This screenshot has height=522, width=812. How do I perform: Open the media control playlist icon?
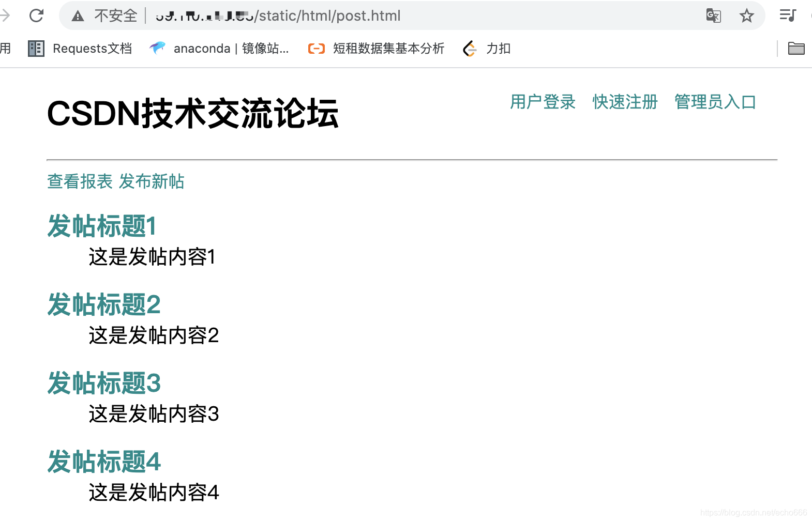tap(788, 16)
